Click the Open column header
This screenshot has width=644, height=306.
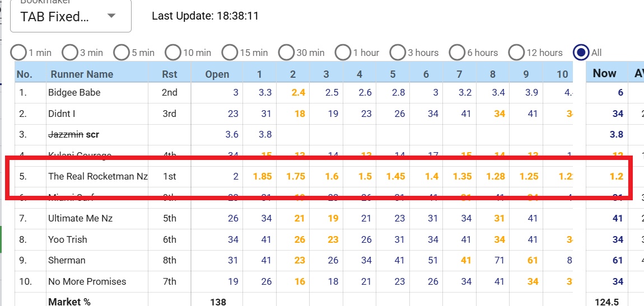[x=217, y=74]
